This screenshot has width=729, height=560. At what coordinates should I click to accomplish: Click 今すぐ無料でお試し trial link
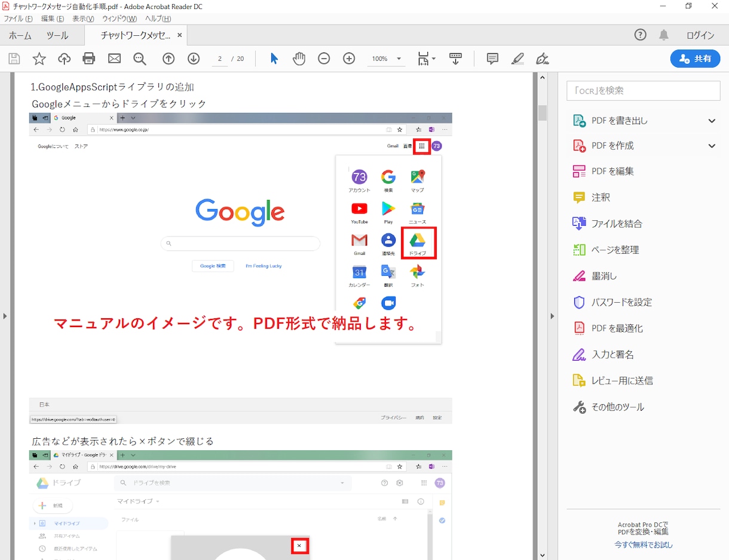[x=644, y=544]
